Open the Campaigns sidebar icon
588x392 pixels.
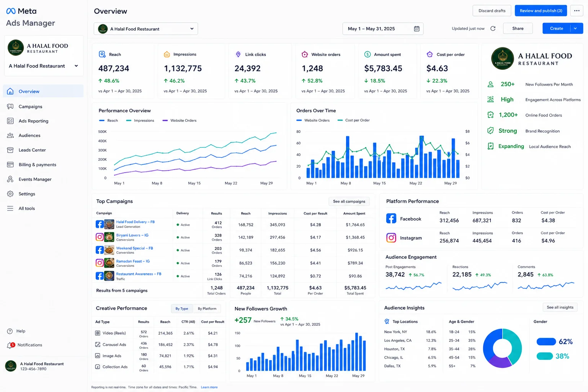pyautogui.click(x=10, y=106)
